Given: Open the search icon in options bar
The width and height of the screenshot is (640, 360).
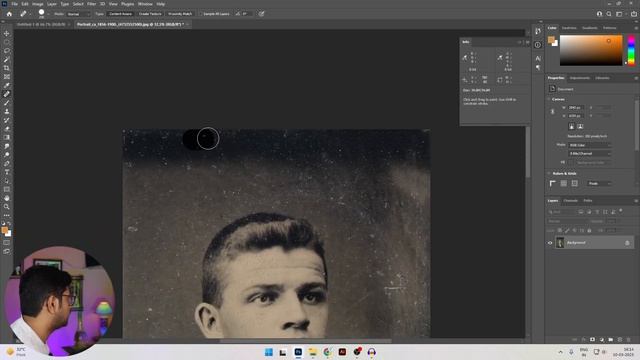Looking at the screenshot, I should 609,14.
